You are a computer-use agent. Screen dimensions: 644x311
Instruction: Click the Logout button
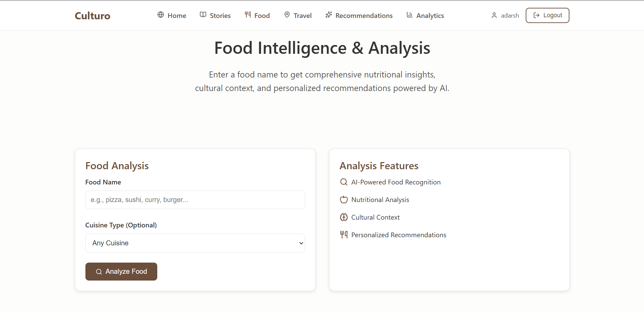[547, 15]
